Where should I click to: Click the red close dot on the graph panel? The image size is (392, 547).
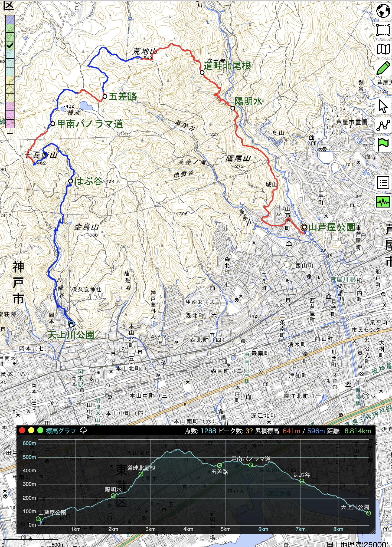pos(22,430)
